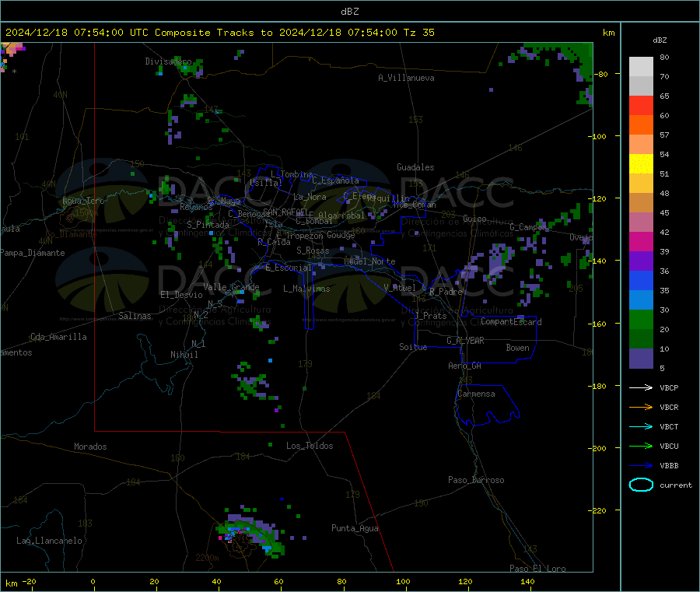Viewport: 700px width, 592px height.
Task: Click the orange VBCR arrow legend
Action: click(641, 407)
